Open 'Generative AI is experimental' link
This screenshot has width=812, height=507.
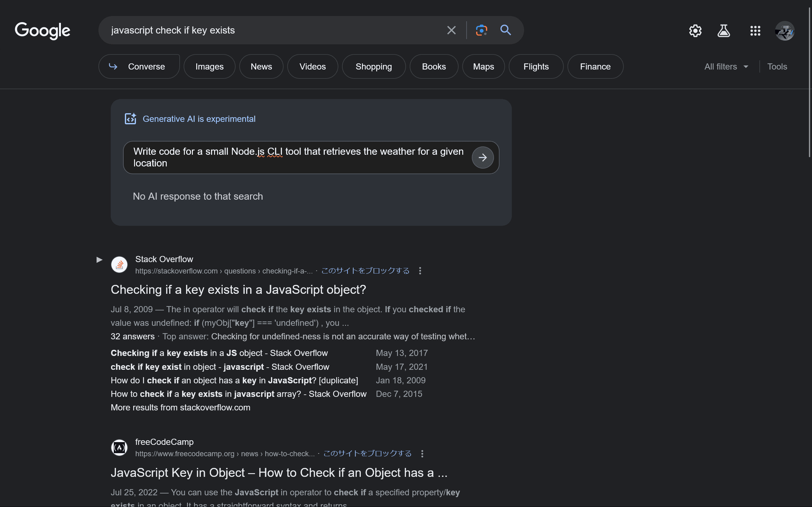point(199,119)
